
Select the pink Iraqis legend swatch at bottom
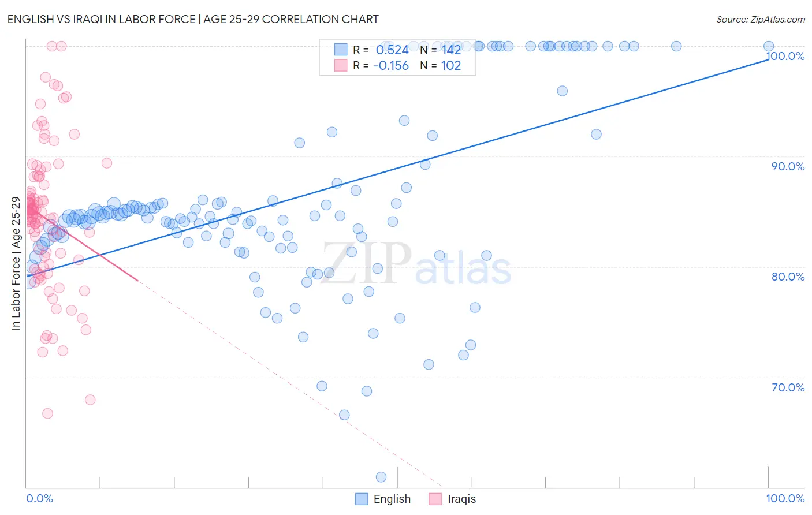tap(435, 499)
